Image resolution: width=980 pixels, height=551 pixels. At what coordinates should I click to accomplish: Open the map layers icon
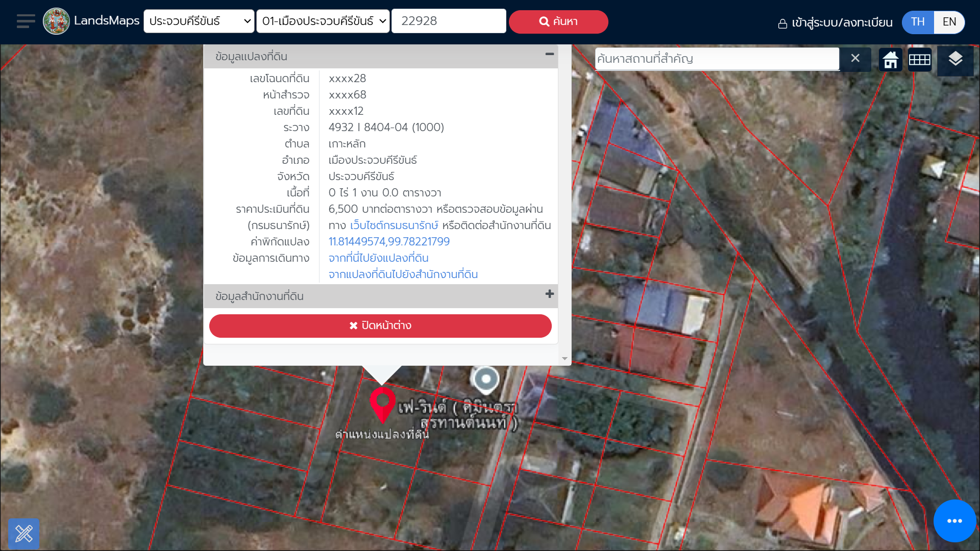point(955,59)
